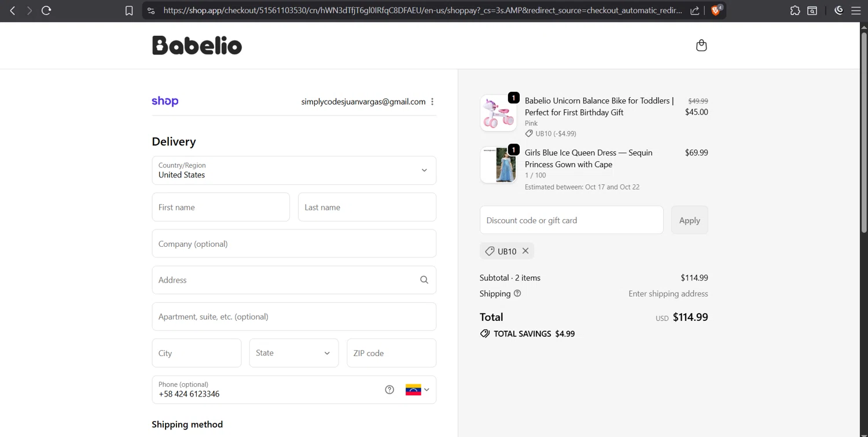Bookmark this page
Image resolution: width=868 pixels, height=437 pixels.
pos(129,10)
